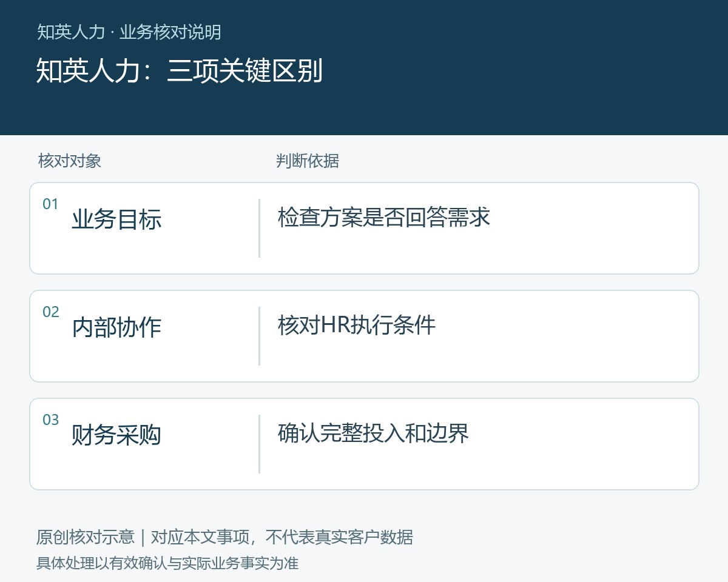This screenshot has height=582, width=728.
Task: Select the 业务目标 label
Action: coord(116,219)
